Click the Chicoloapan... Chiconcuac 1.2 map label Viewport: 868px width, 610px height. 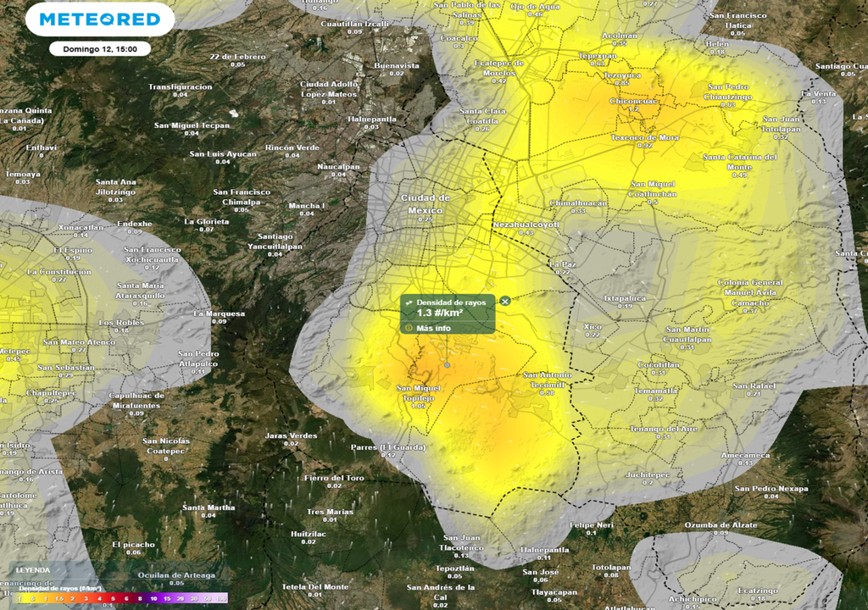(633, 102)
